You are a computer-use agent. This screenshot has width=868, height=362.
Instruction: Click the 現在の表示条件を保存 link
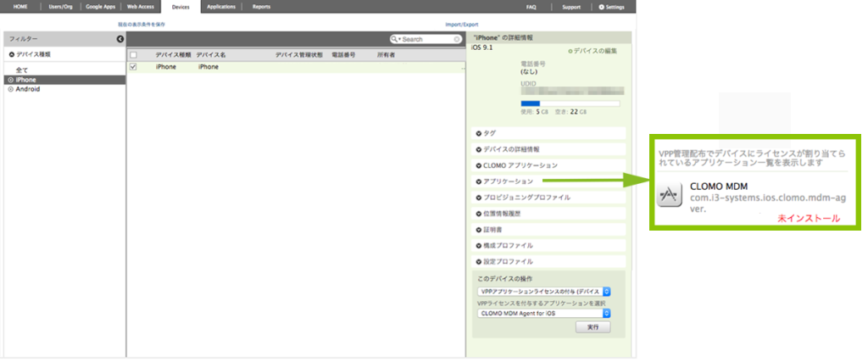tap(142, 25)
